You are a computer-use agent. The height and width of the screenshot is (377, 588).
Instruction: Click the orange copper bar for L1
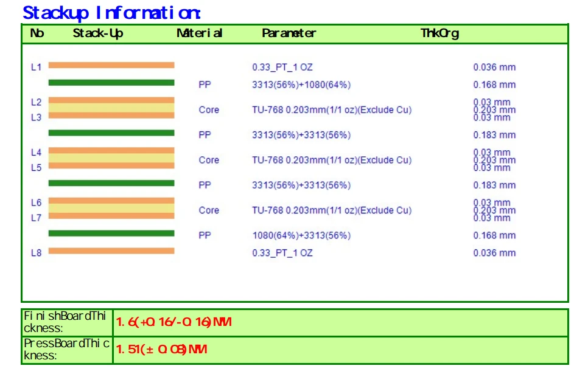pos(111,65)
